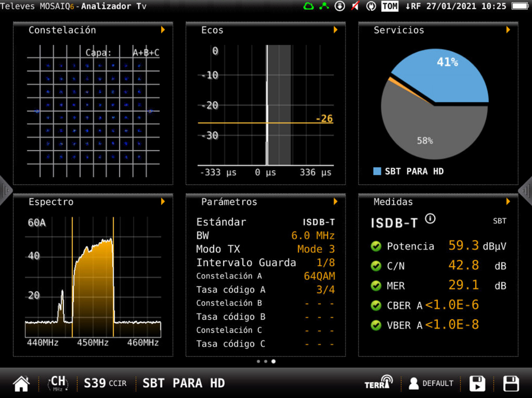Click the ↓RF indicator in top bar

pos(413,6)
